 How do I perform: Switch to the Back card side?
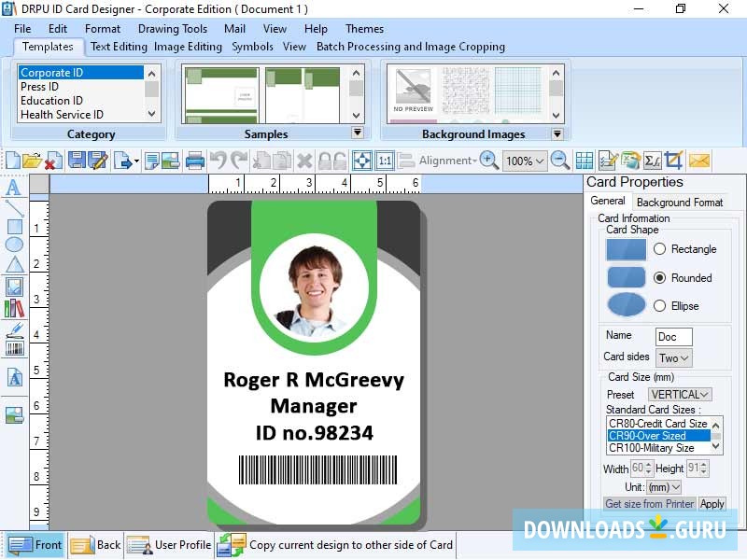coord(95,545)
